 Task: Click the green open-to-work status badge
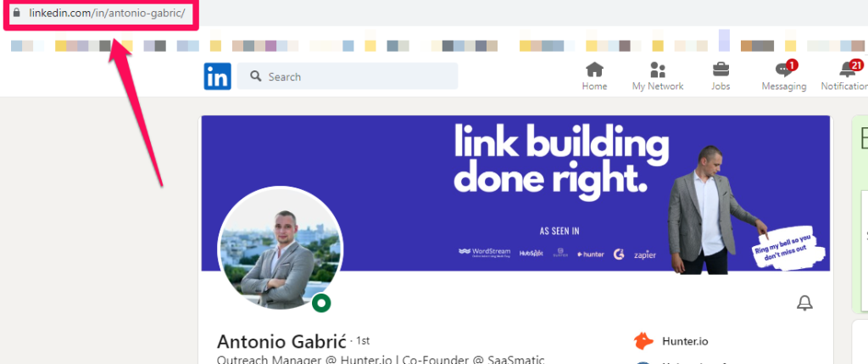[321, 303]
